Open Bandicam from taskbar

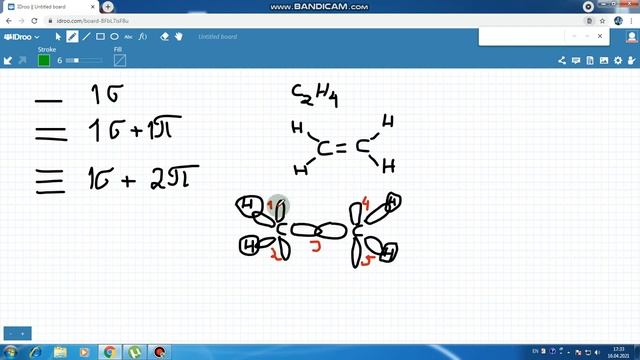click(160, 352)
